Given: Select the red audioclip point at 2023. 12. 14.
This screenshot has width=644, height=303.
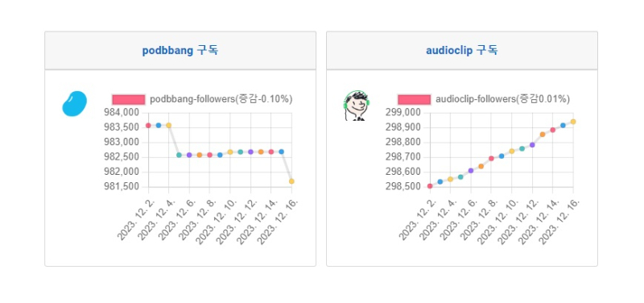Looking at the screenshot, I should pyautogui.click(x=553, y=130).
